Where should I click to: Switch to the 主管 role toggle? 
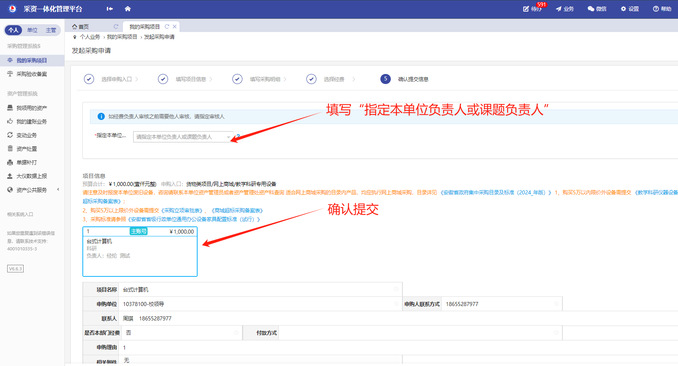click(x=51, y=30)
